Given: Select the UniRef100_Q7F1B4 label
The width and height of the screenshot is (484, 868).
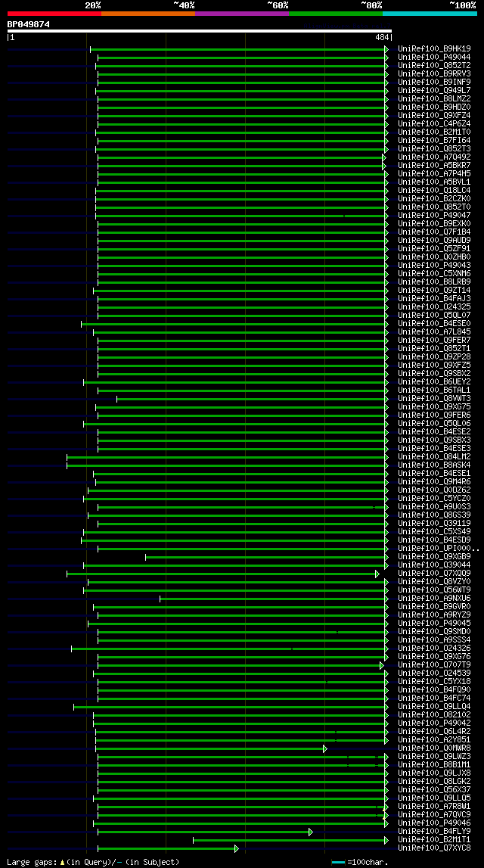Looking at the screenshot, I should tap(434, 232).
